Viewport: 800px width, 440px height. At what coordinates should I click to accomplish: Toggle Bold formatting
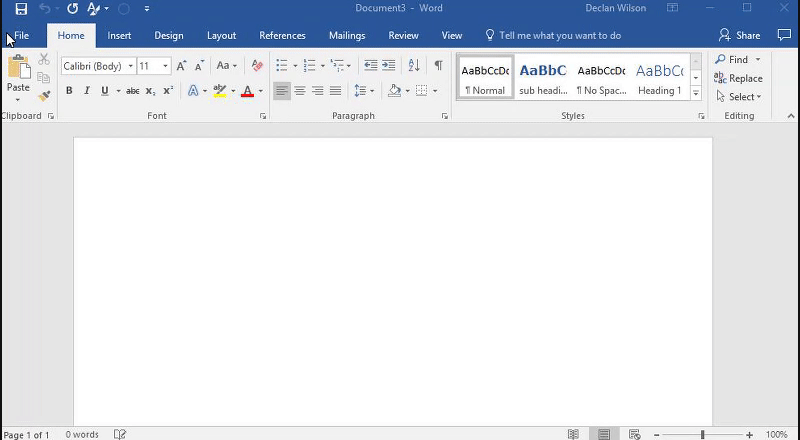tap(69, 91)
